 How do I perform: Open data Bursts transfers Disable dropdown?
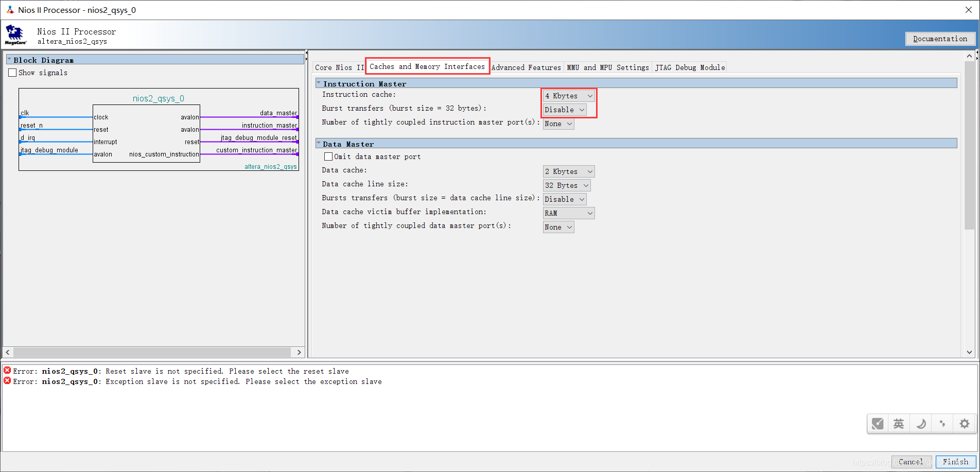[x=565, y=199]
